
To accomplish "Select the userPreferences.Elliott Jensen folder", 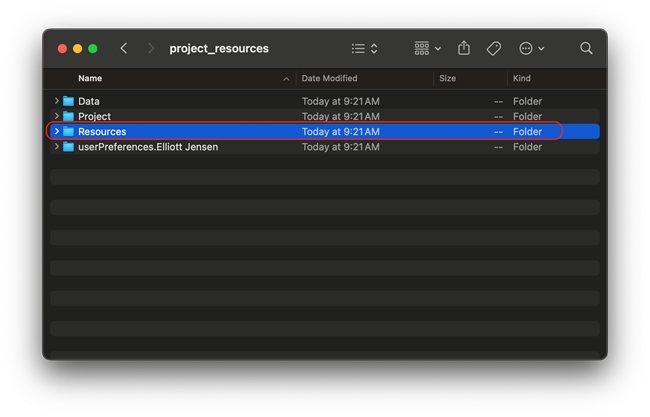I will point(147,147).
